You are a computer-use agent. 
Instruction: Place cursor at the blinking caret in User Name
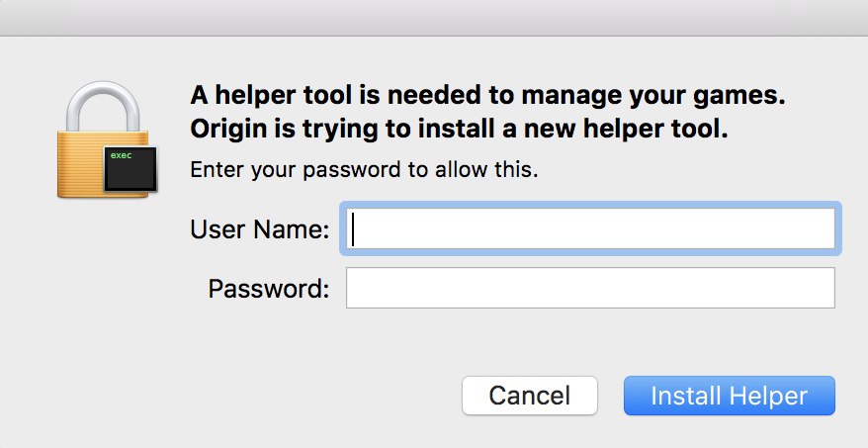[x=354, y=229]
